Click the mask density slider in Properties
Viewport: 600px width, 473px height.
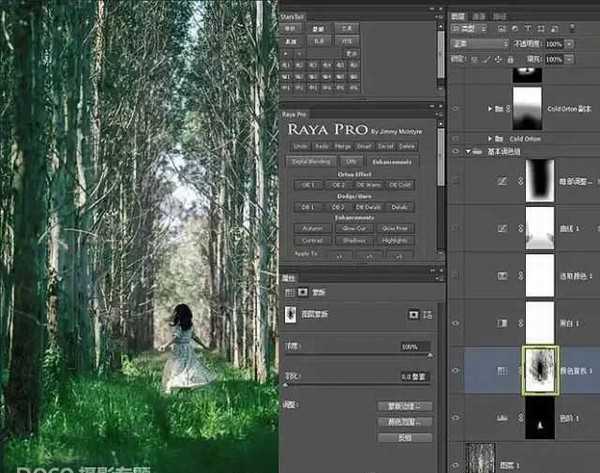click(x=362, y=355)
